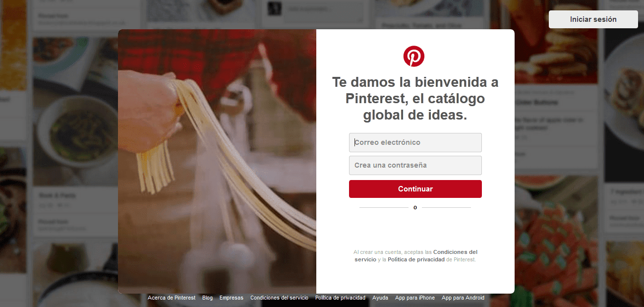
Task: Click the welcome heading 'Te damos la bienvenida a Pinterest'
Action: click(415, 98)
